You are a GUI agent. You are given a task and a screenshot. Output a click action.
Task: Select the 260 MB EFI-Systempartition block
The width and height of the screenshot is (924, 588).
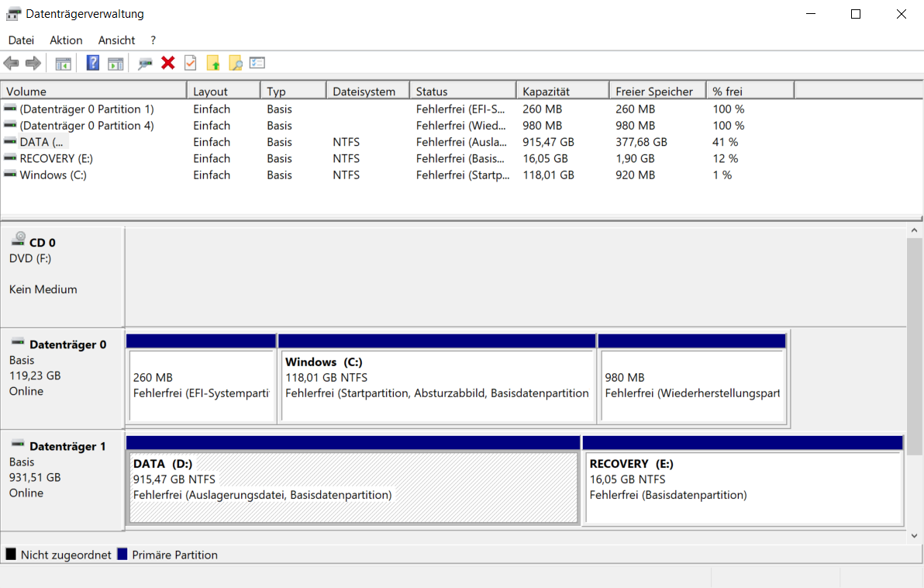[x=201, y=379]
